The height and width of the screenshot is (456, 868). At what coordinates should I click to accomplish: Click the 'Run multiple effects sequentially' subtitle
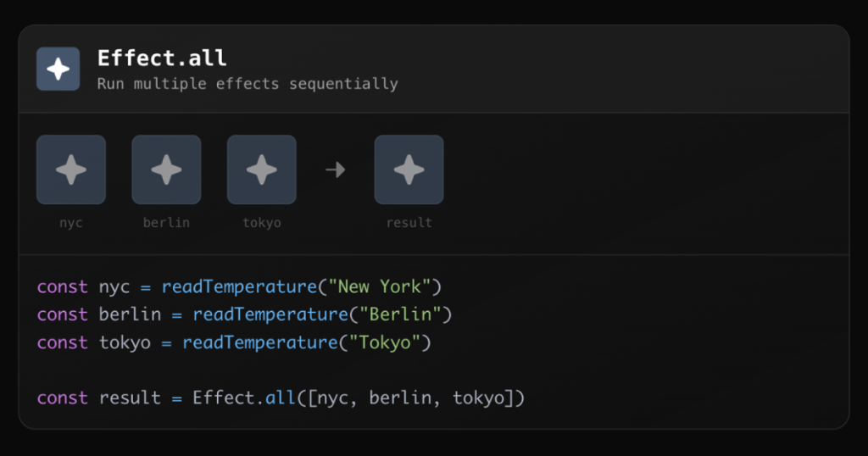(x=248, y=84)
